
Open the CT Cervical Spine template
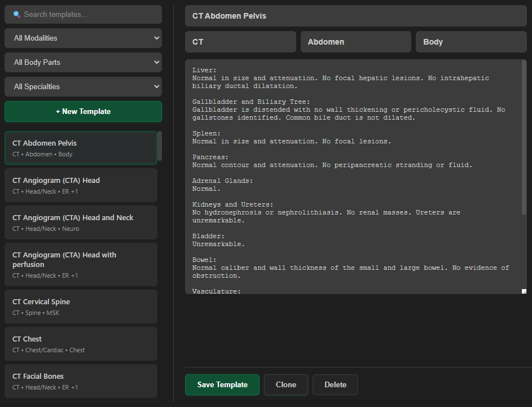[x=81, y=307]
